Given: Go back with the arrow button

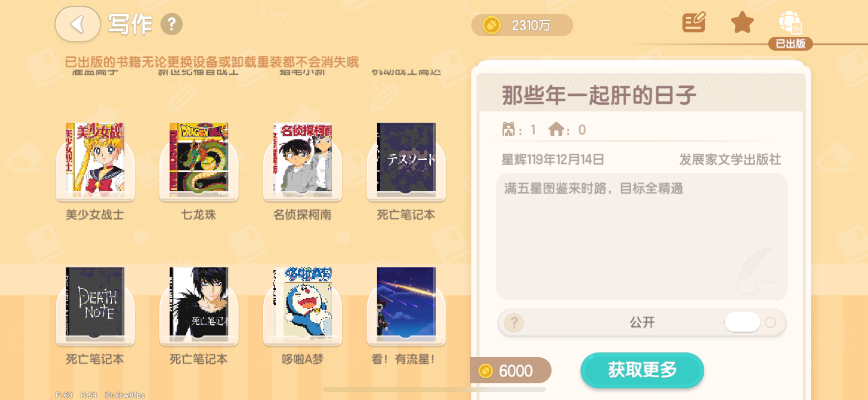Looking at the screenshot, I should point(77,24).
